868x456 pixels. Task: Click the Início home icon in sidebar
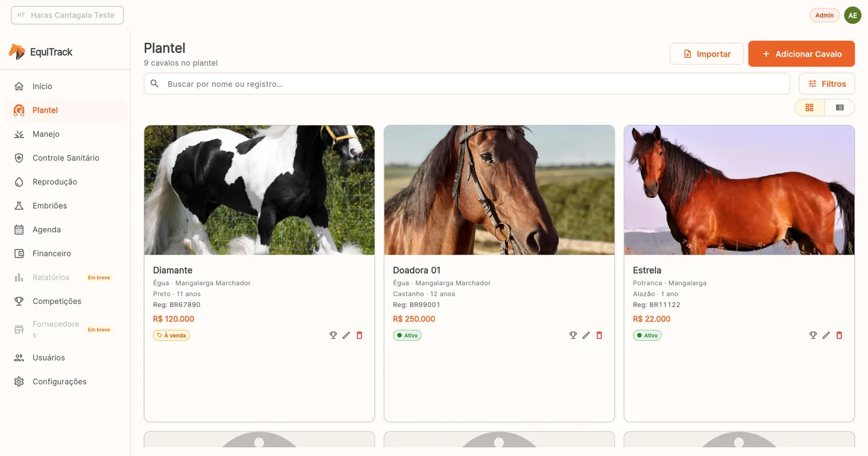pos(19,86)
